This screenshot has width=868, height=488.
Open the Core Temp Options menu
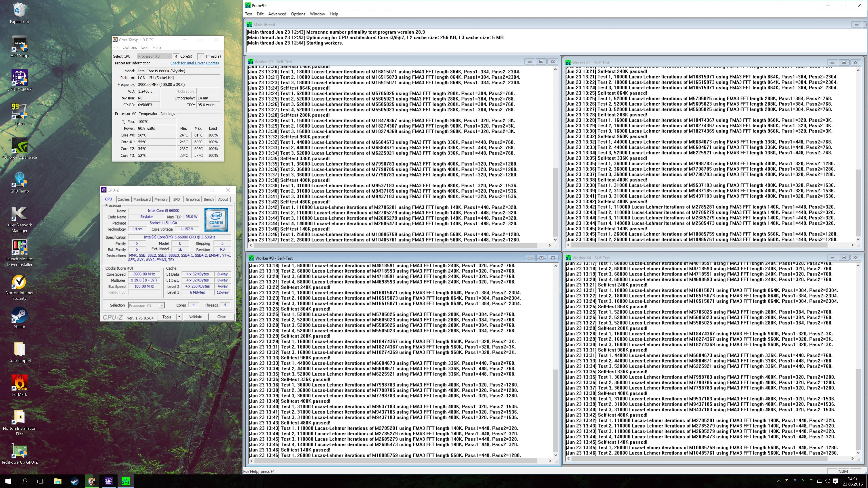coord(129,47)
